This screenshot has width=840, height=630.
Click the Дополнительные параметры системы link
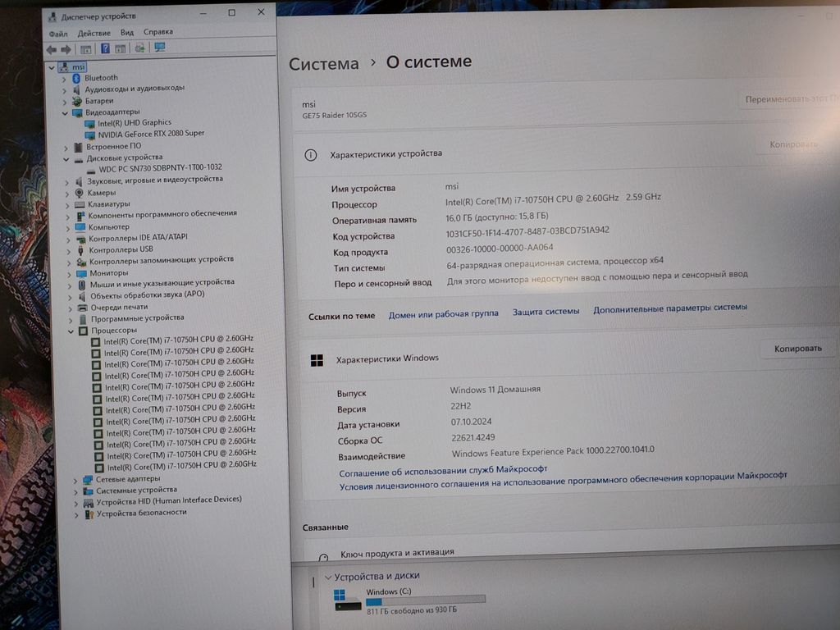(x=669, y=308)
